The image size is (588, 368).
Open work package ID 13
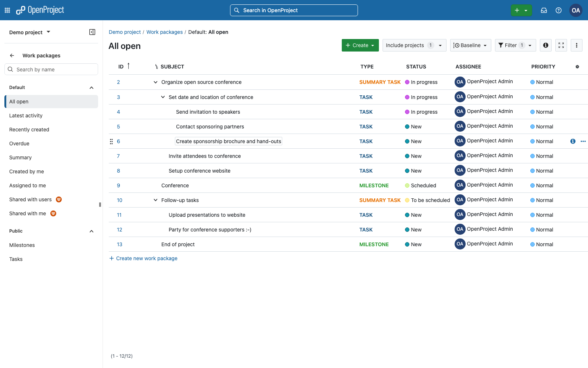tap(119, 244)
